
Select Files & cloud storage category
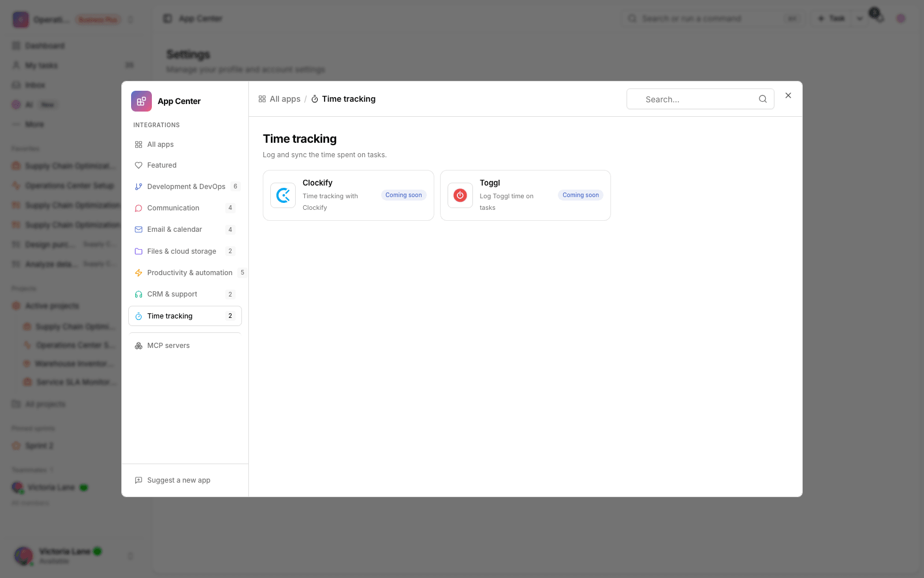pos(185,251)
